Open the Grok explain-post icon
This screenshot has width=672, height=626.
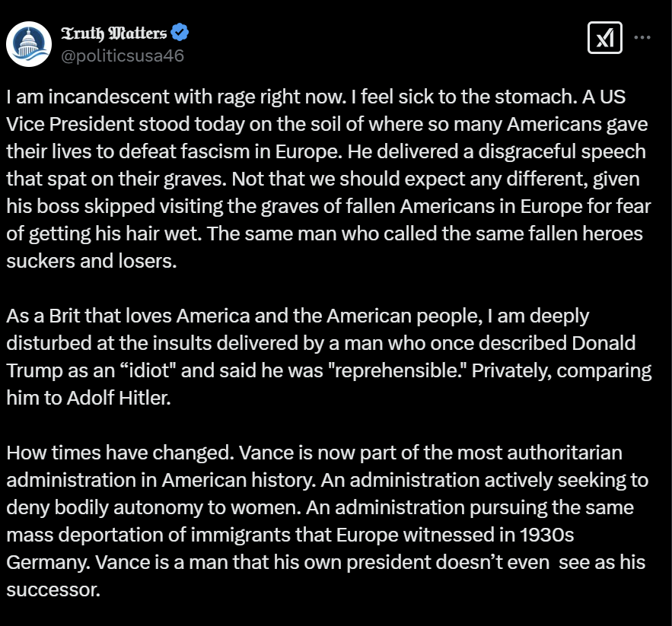pos(605,37)
